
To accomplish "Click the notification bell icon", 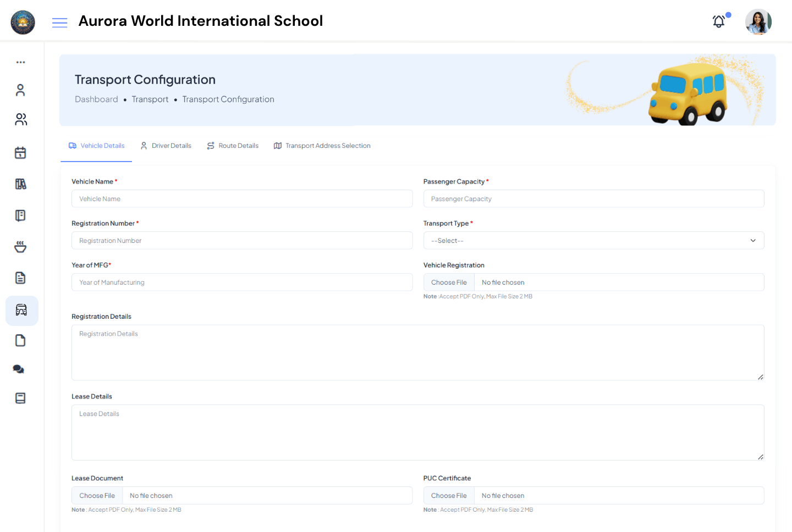I will [718, 21].
